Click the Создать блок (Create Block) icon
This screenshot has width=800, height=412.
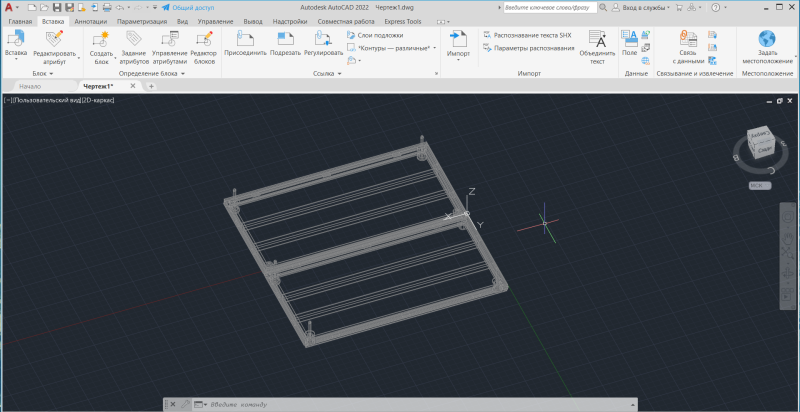click(x=101, y=39)
